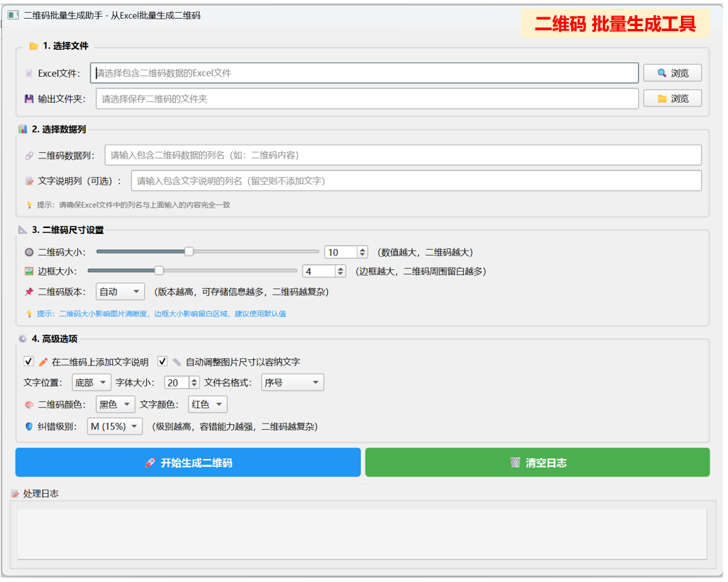Click the hint text 数值越大，二维码越大
The width and height of the screenshot is (728, 582).
click(x=426, y=252)
